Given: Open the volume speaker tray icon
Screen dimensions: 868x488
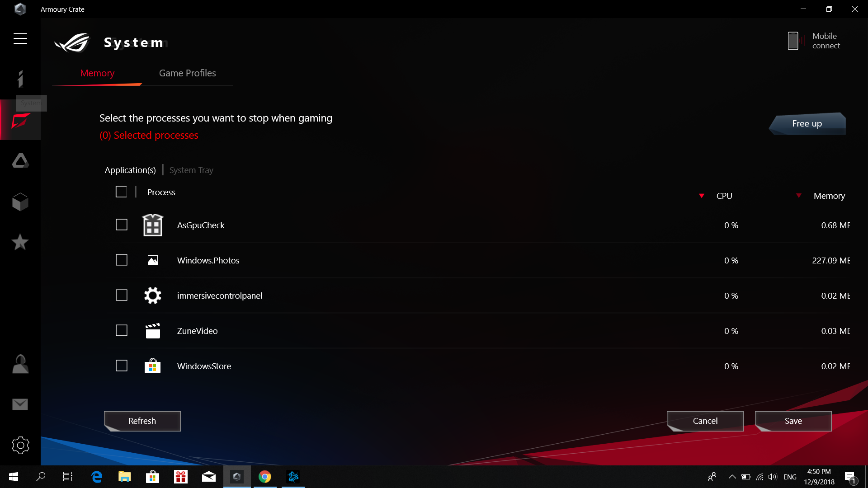Looking at the screenshot, I should [x=773, y=477].
